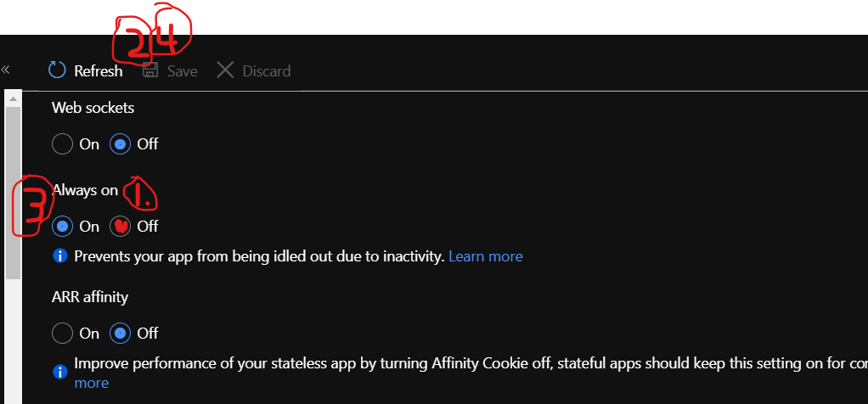This screenshot has width=868, height=404.
Task: Click the circular Refresh arrow icon
Action: point(57,70)
